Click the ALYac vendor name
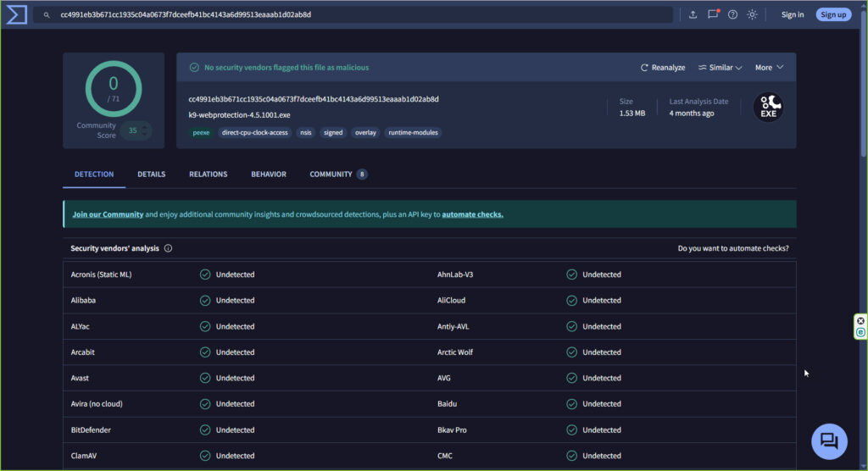Image resolution: width=868 pixels, height=471 pixels. [80, 326]
